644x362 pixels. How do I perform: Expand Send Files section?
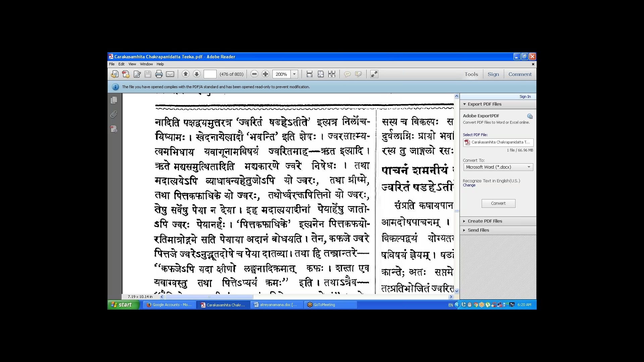point(478,230)
